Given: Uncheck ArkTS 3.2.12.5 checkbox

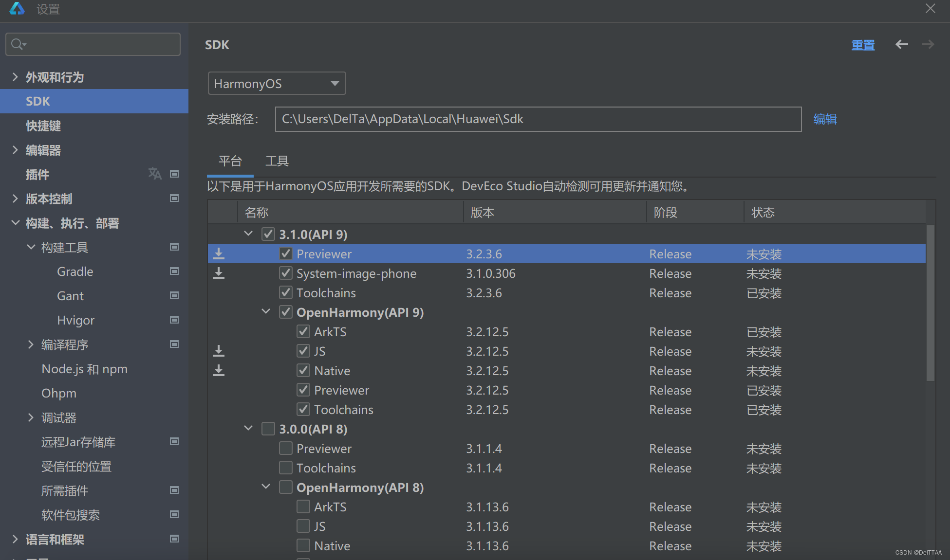Looking at the screenshot, I should click(x=303, y=331).
